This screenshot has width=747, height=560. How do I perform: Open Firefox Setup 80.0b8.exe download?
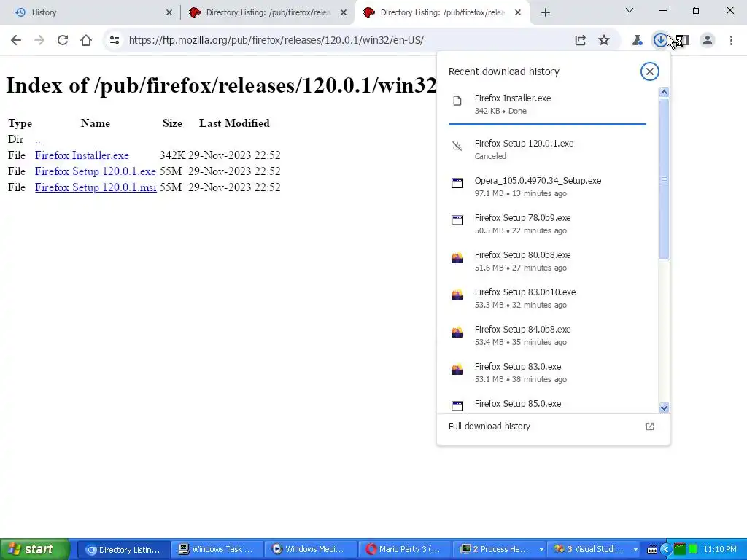point(547,260)
